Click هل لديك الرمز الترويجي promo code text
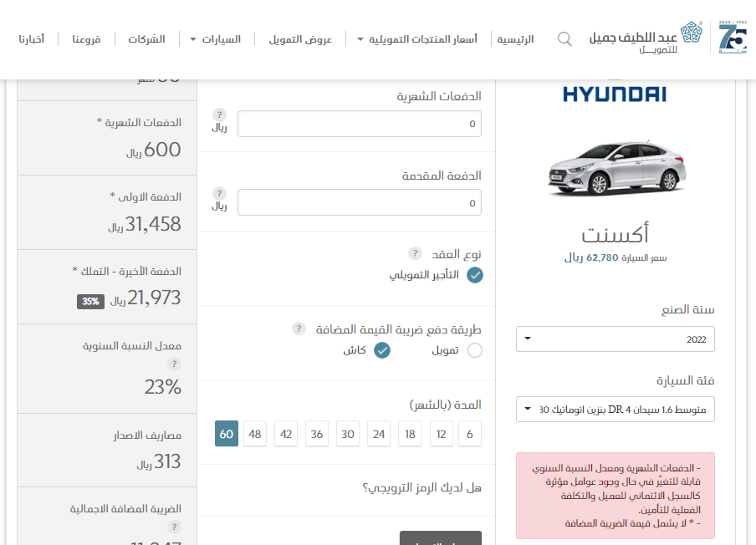This screenshot has width=756, height=545. 421,487
